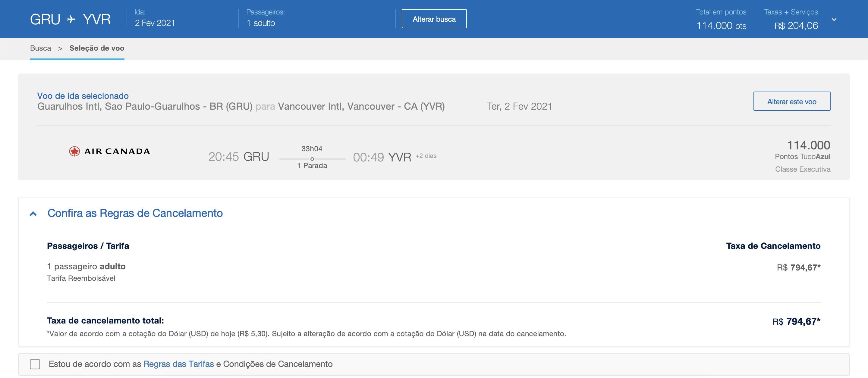Collapse Confira as Regras de Cancelamento chevron
The width and height of the screenshot is (868, 378).
[33, 214]
